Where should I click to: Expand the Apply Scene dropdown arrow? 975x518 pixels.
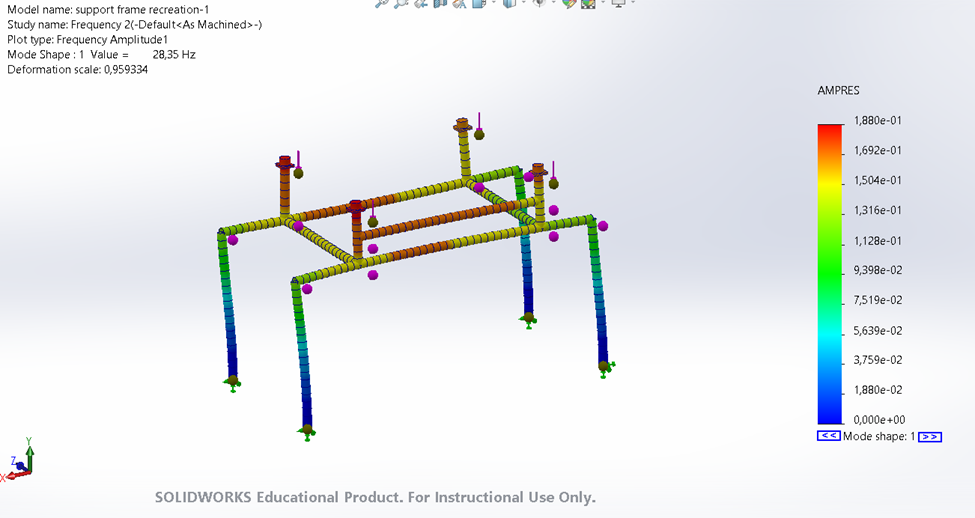[603, 2]
